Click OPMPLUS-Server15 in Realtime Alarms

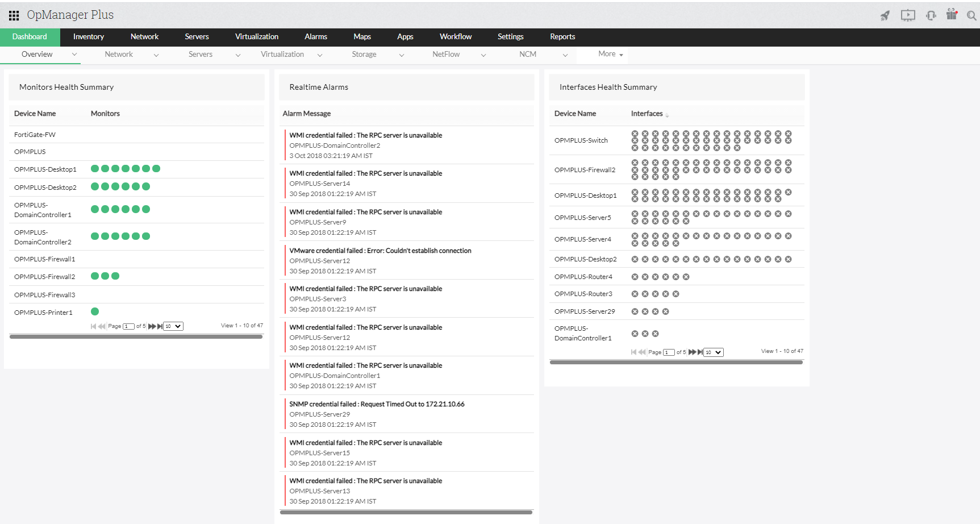pos(320,453)
